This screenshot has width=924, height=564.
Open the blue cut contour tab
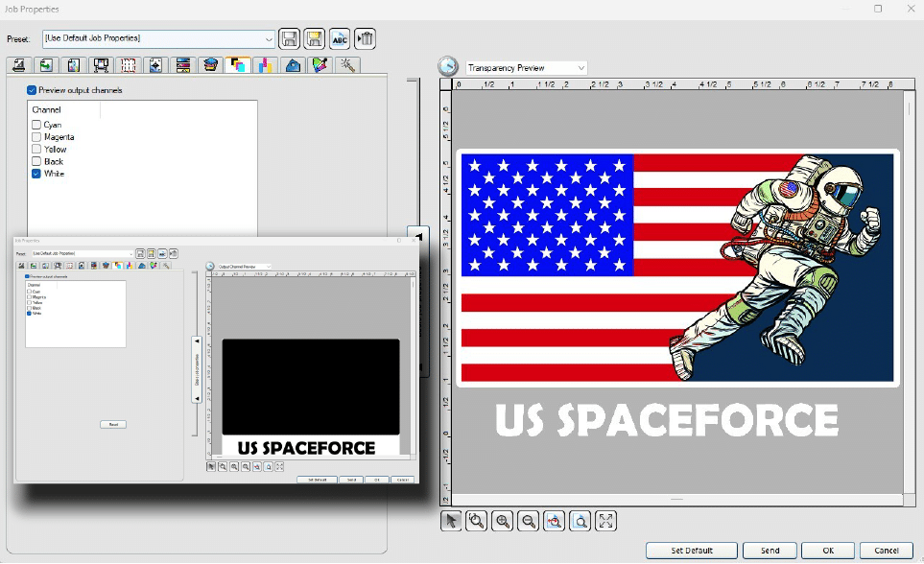pos(293,65)
